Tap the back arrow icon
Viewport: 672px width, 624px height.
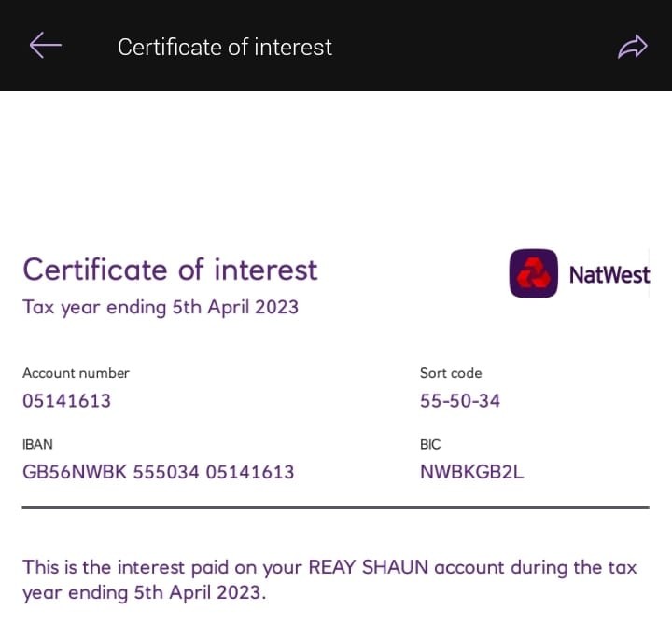(45, 45)
